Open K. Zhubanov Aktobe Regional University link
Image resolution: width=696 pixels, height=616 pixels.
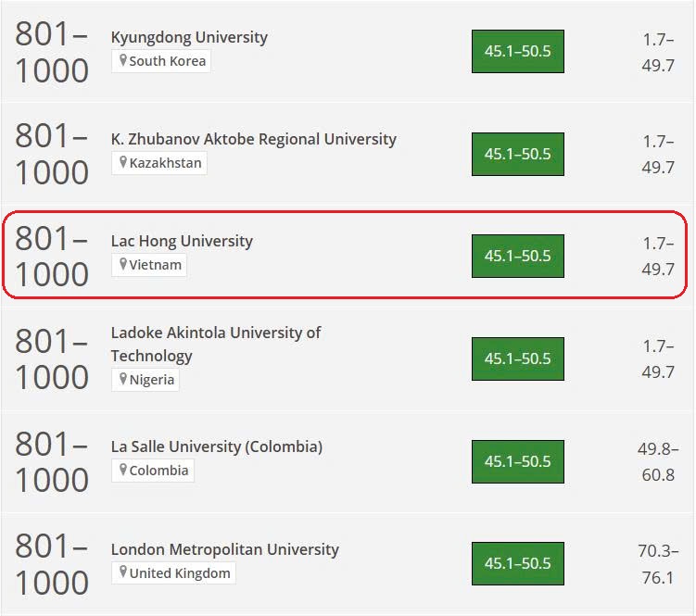coord(253,139)
